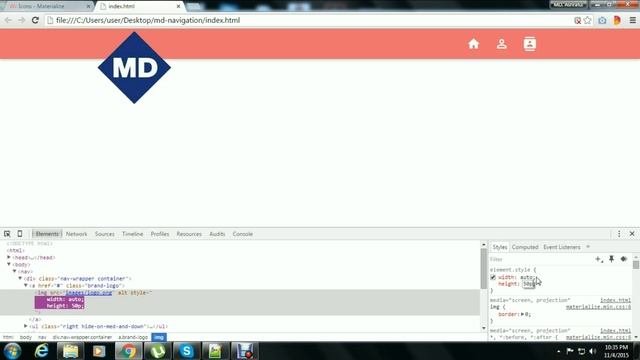
Task: Go forward with the browser forward arrow
Action: pyautogui.click(x=22, y=20)
